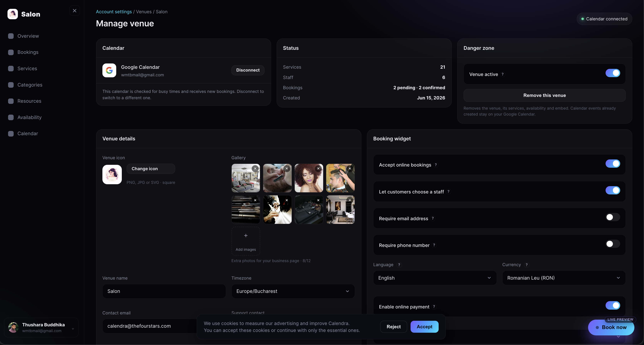Remove the curly-haired woman gallery photo
The width and height of the screenshot is (644, 345).
(318, 169)
